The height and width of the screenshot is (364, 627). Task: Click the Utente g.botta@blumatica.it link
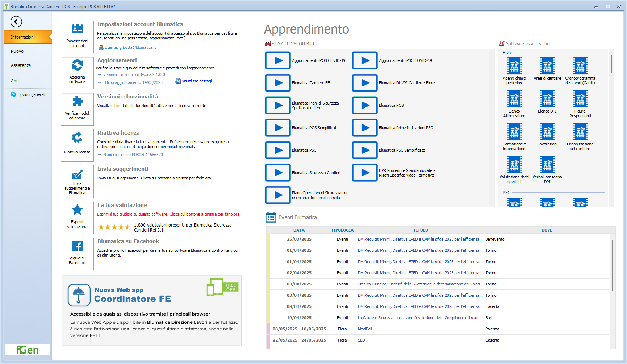tap(130, 47)
